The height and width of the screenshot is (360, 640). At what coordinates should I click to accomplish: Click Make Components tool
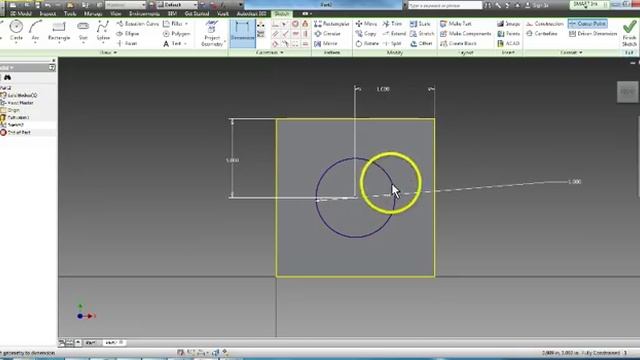(466, 33)
